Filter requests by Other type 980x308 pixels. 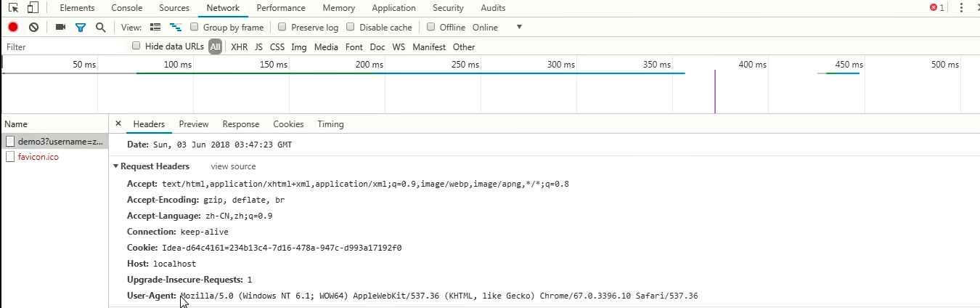[464, 46]
